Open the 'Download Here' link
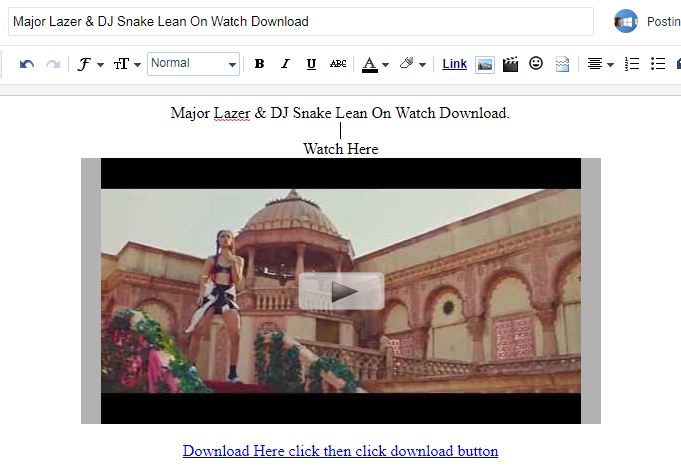The height and width of the screenshot is (473, 681). (340, 451)
